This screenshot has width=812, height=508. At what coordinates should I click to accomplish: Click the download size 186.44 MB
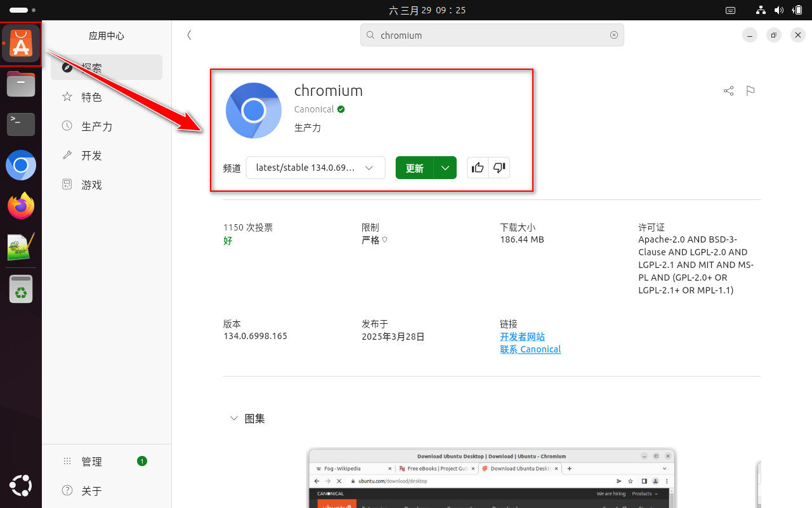tap(522, 239)
